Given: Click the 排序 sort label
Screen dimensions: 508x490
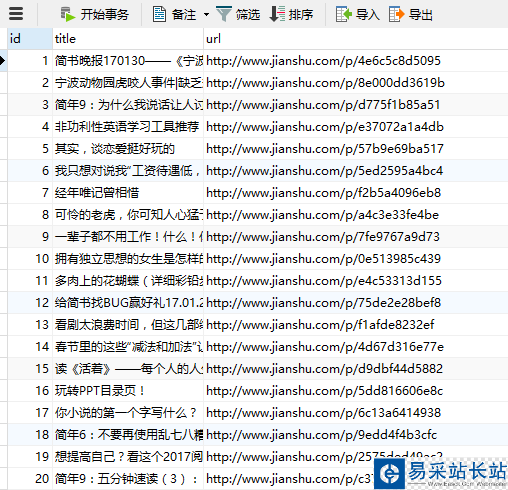Looking at the screenshot, I should [x=301, y=15].
